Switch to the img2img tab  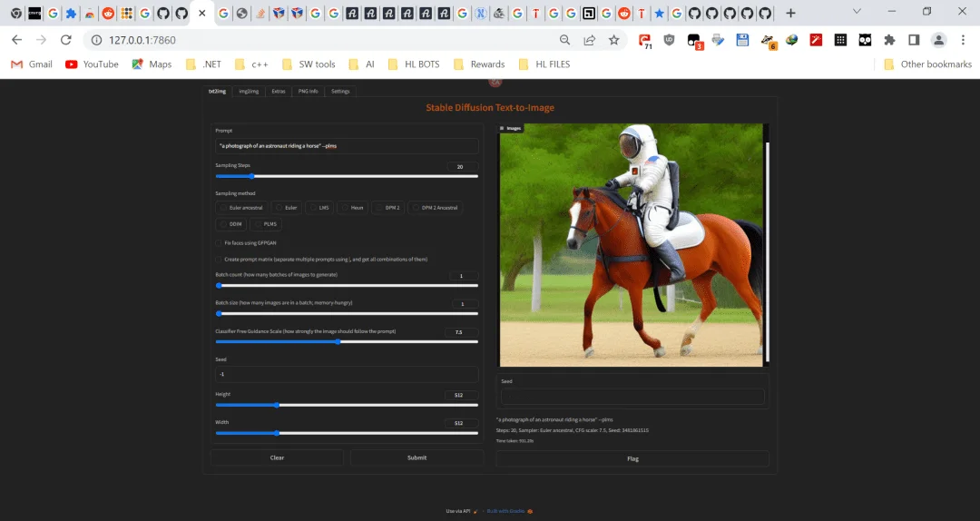[x=249, y=92]
